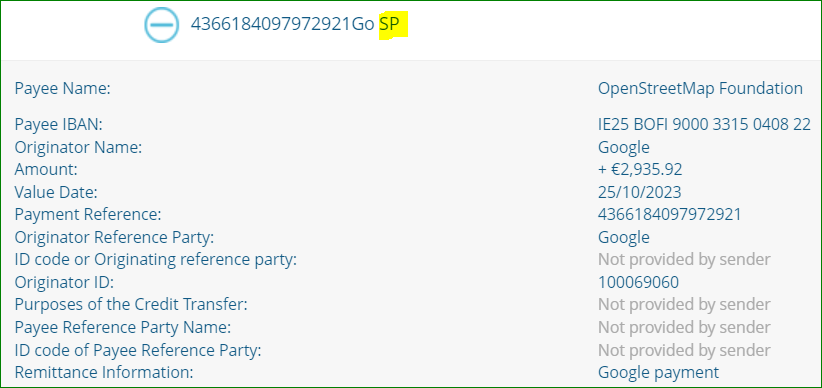
Task: Select Google payment remittance information text
Action: pos(658,373)
